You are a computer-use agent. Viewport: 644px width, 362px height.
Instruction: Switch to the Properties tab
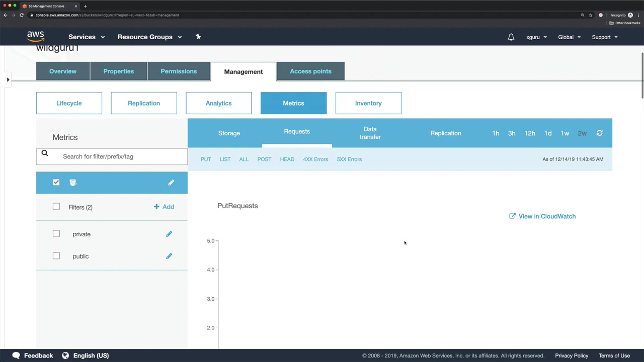click(x=119, y=71)
